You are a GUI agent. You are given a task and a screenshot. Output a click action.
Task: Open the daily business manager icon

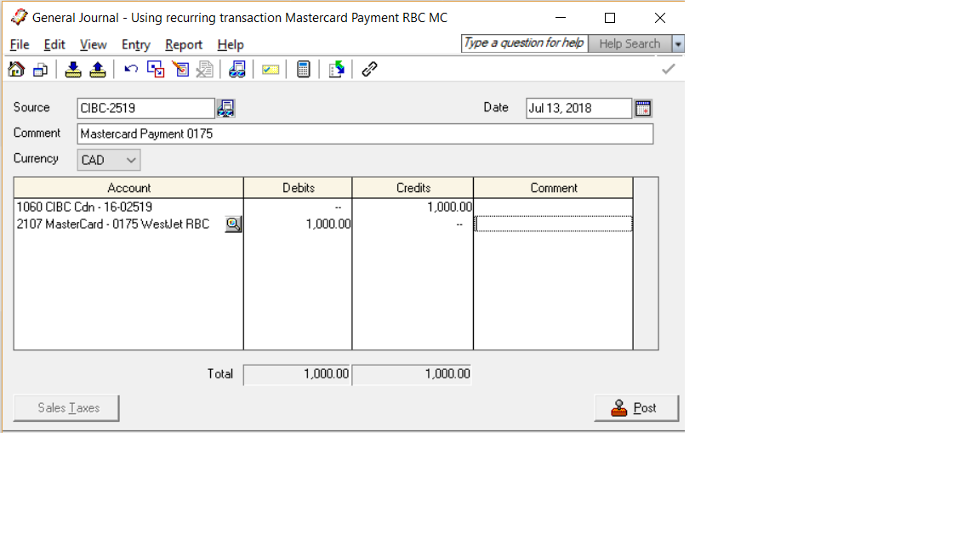[x=41, y=70]
